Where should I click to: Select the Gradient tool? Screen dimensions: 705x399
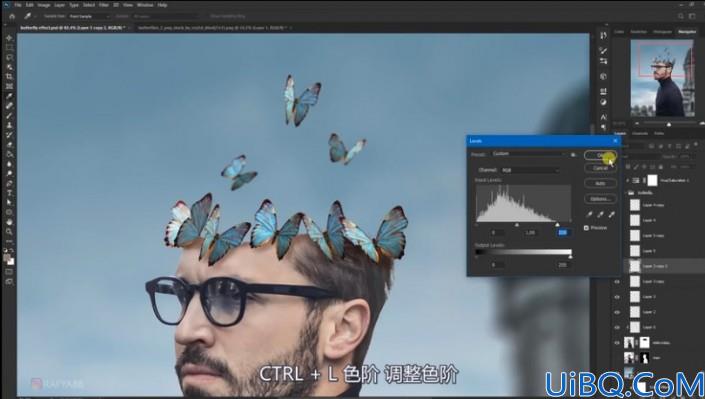9,154
